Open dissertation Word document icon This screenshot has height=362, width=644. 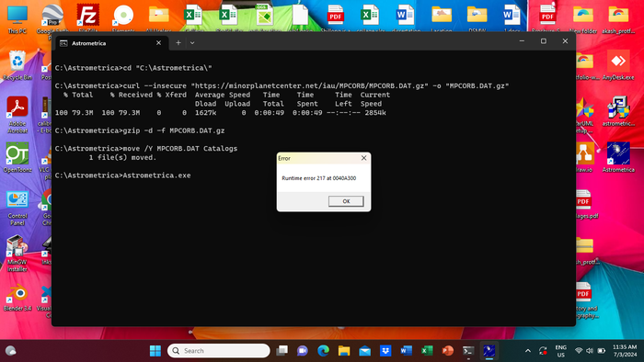click(x=406, y=18)
